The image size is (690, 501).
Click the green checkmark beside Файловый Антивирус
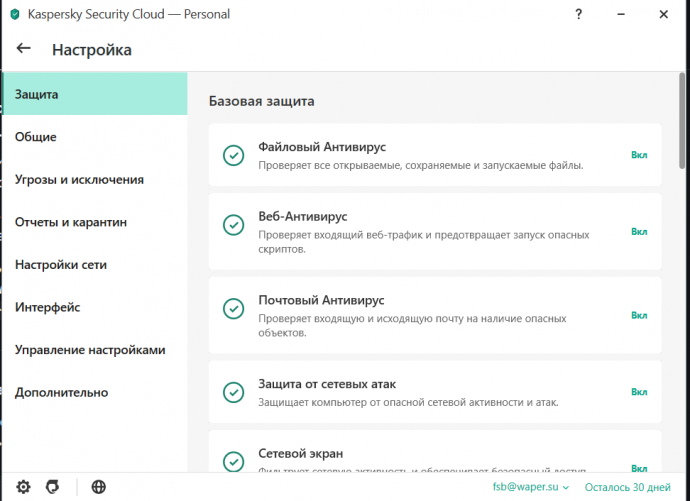pos(233,155)
